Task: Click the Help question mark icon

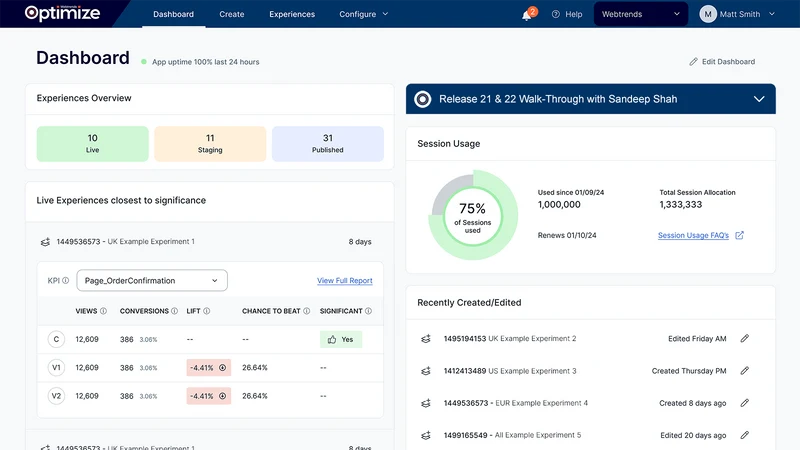Action: (556, 14)
